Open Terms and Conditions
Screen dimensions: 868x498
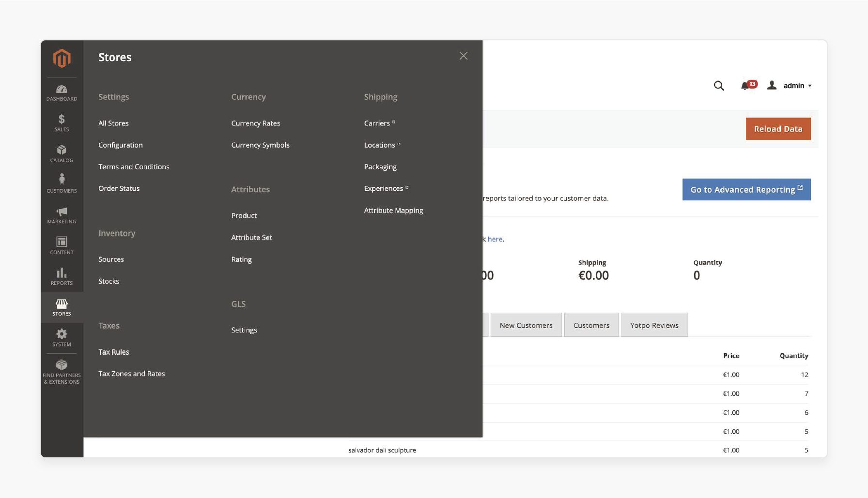pyautogui.click(x=134, y=166)
